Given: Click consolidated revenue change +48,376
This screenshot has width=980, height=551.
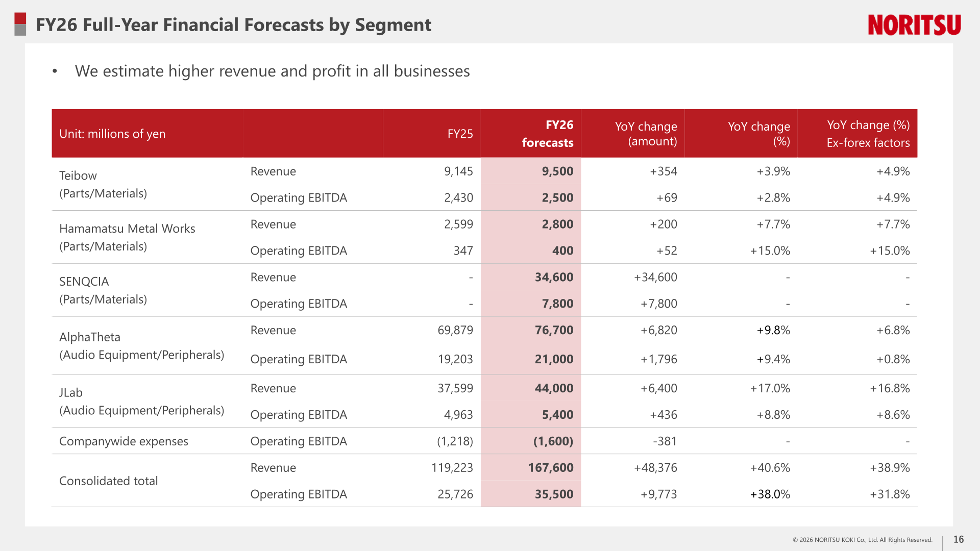Looking at the screenshot, I should click(x=655, y=468).
